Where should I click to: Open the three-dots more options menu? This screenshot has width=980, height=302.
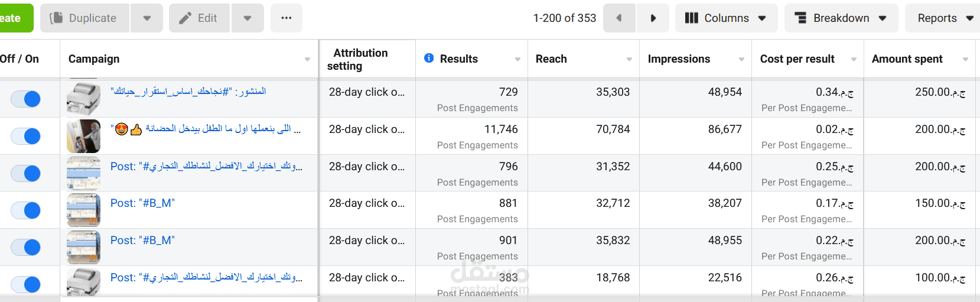coord(286,18)
